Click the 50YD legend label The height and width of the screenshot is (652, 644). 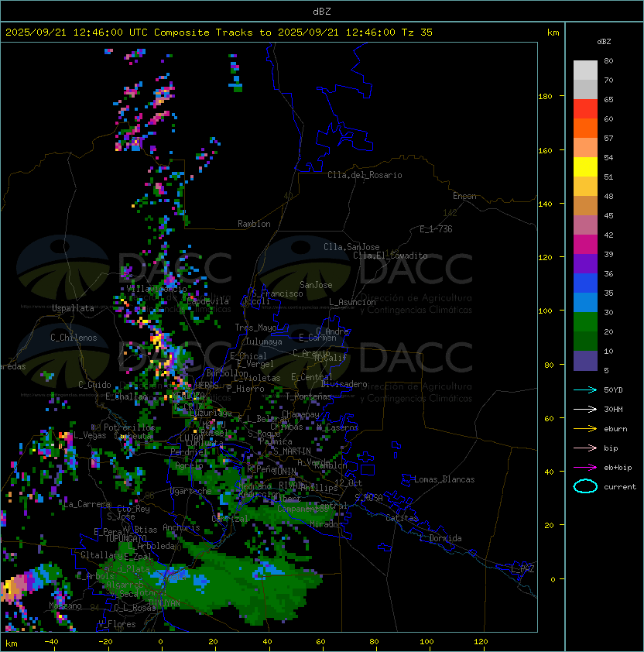[613, 390]
